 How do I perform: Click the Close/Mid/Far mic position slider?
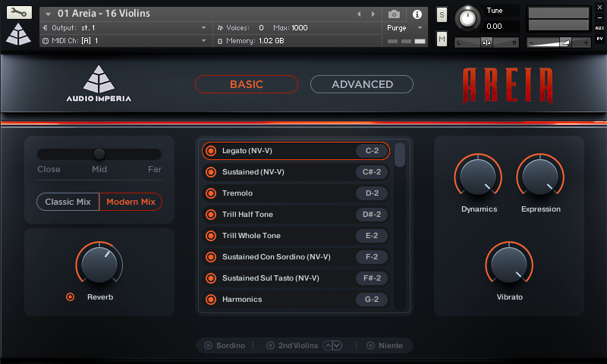tap(99, 154)
